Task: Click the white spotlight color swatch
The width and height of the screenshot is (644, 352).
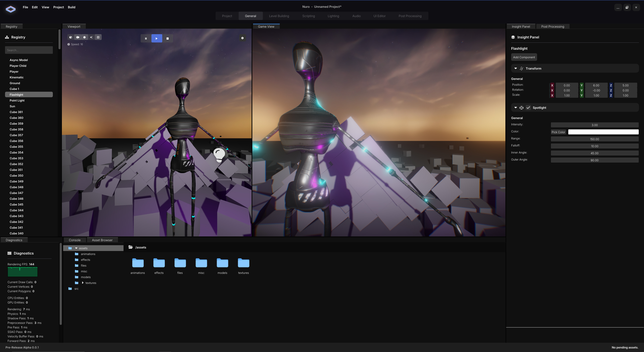Action: click(x=603, y=132)
